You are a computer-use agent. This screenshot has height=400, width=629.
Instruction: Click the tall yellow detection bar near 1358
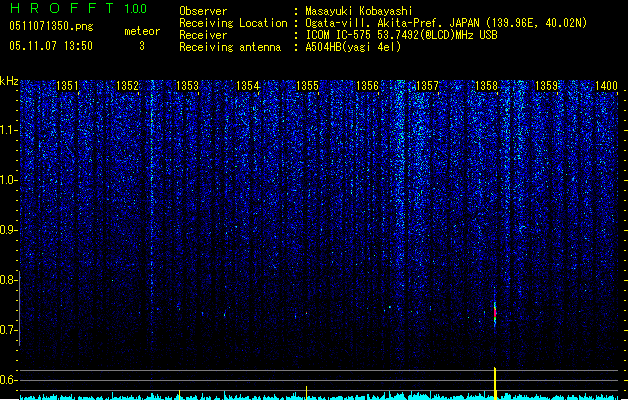[495, 383]
